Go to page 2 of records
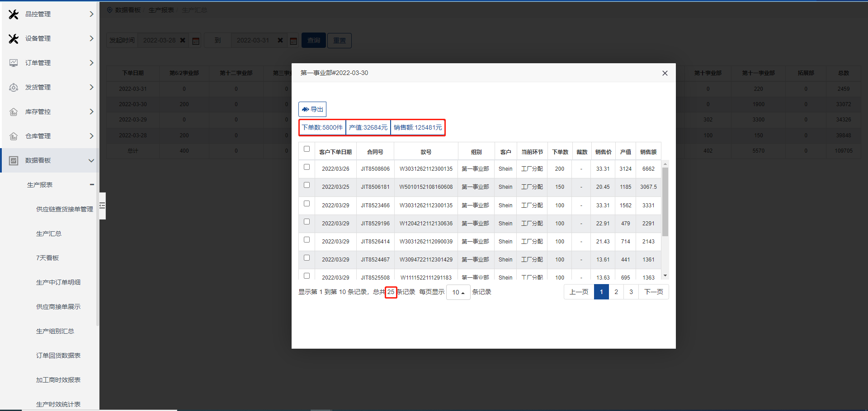Screen dimensions: 868x411 [x=616, y=292]
